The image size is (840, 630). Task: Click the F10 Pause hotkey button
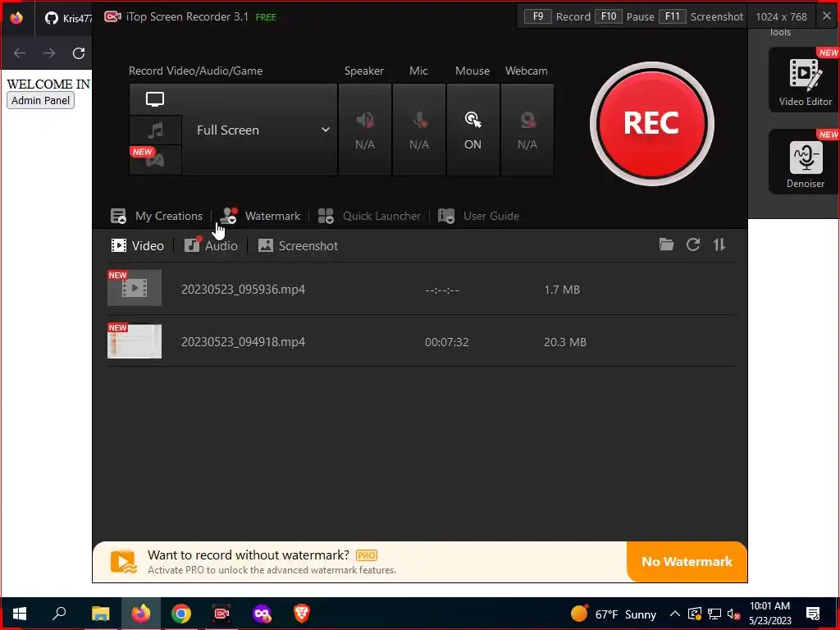pyautogui.click(x=609, y=16)
